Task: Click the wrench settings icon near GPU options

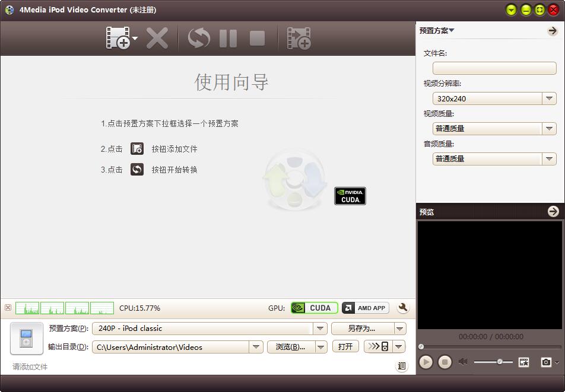Action: pyautogui.click(x=402, y=308)
